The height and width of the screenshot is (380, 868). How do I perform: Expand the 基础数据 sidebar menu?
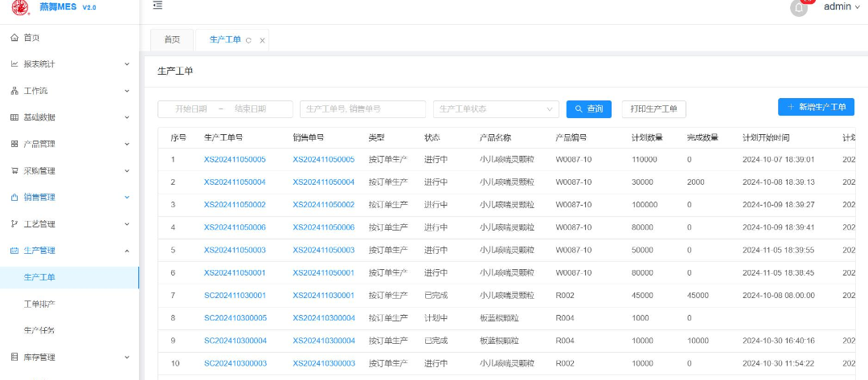[x=69, y=117]
